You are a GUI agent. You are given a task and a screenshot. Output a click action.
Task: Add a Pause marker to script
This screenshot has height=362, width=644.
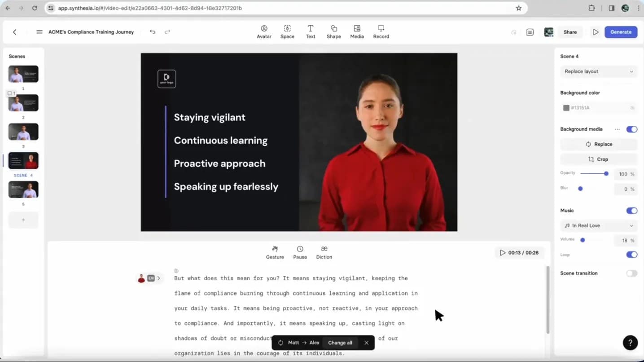pos(300,252)
